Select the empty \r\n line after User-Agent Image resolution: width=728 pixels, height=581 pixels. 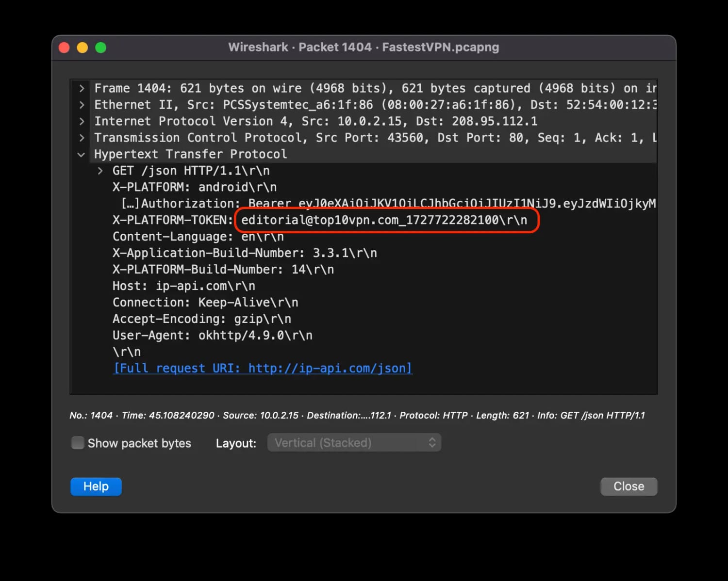127,352
